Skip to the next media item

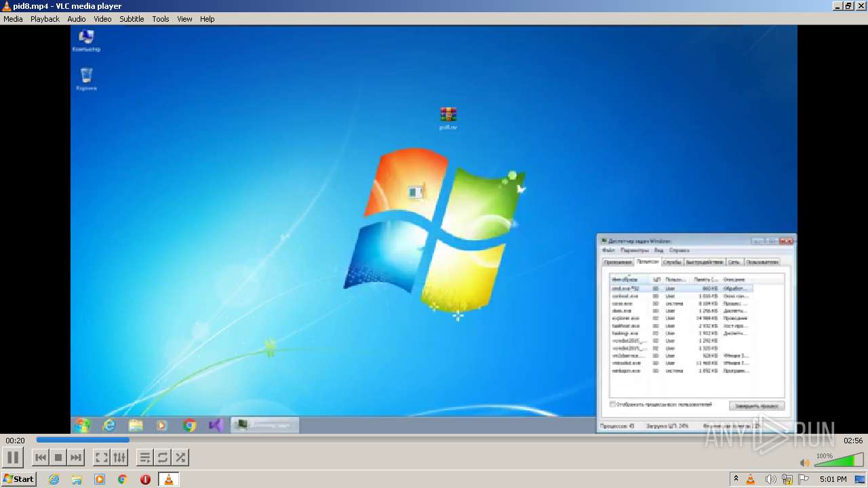76,458
